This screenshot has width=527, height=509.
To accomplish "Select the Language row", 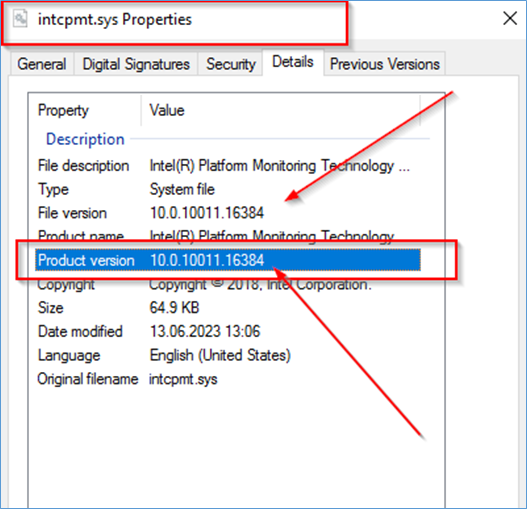I will (x=228, y=355).
